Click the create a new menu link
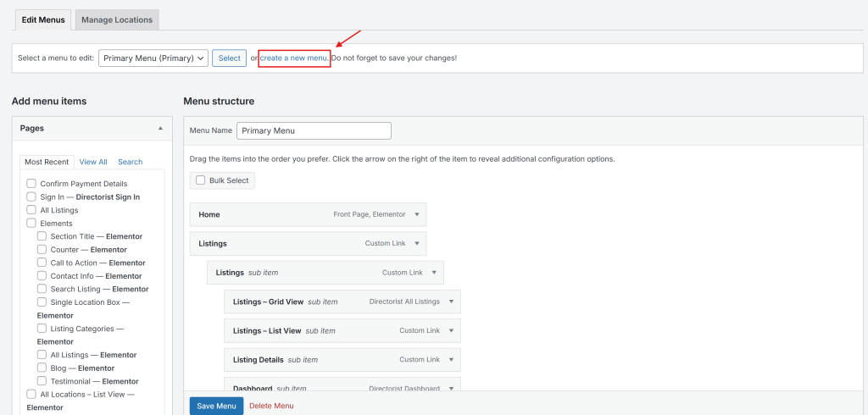Viewport: 868px width, 415px height. pos(293,58)
